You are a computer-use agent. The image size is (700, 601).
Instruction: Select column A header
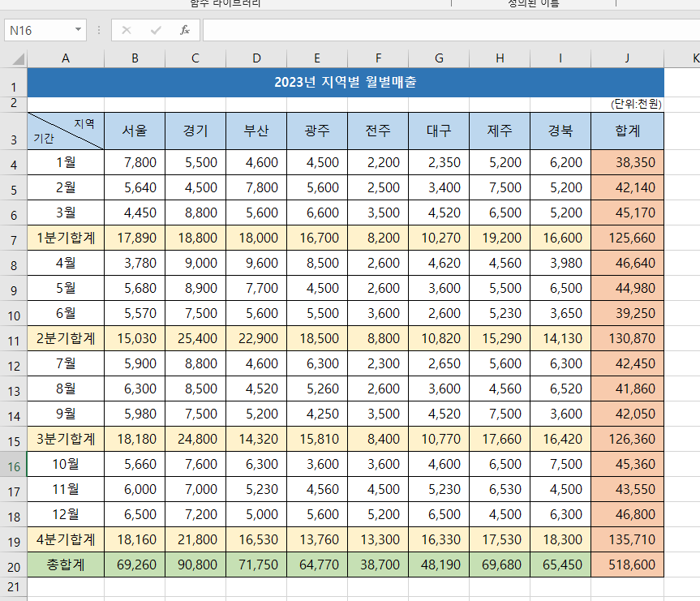coord(66,58)
